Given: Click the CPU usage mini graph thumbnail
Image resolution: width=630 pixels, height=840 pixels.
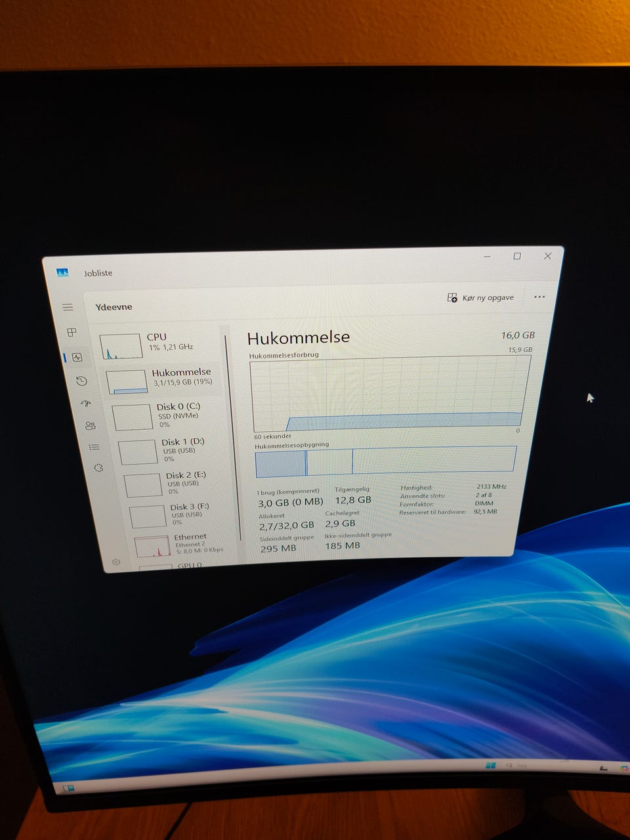Looking at the screenshot, I should click(x=121, y=346).
